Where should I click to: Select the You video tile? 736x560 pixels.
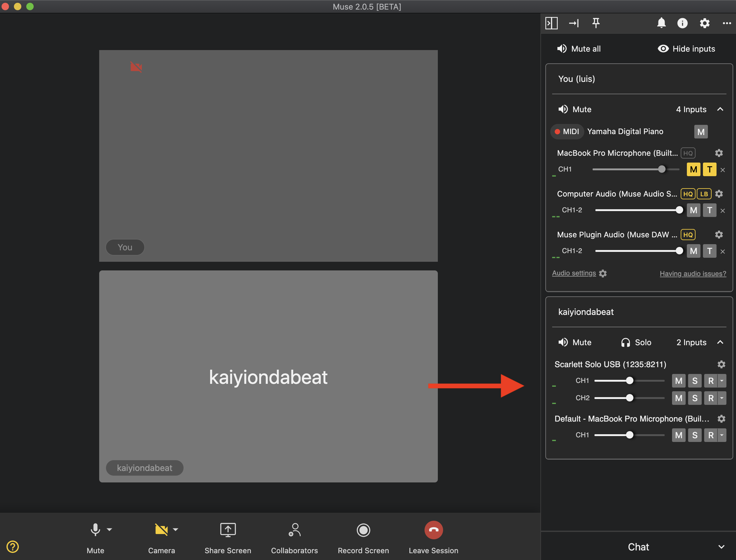[268, 156]
